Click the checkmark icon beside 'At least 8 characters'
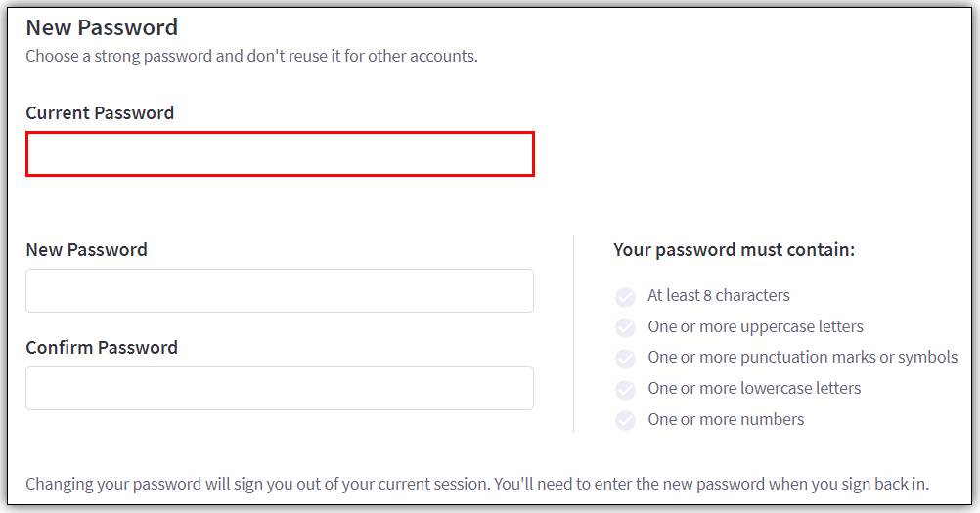This screenshot has height=513, width=980. (625, 297)
